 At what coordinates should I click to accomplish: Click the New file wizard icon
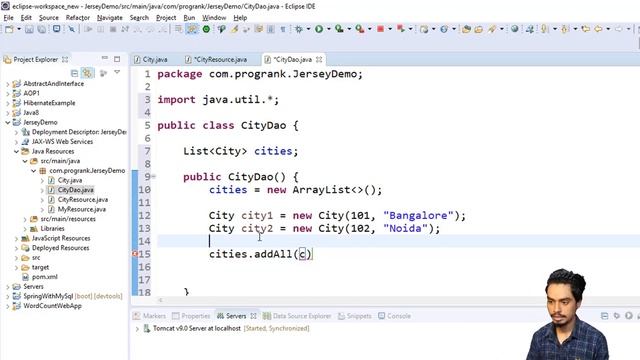9,29
